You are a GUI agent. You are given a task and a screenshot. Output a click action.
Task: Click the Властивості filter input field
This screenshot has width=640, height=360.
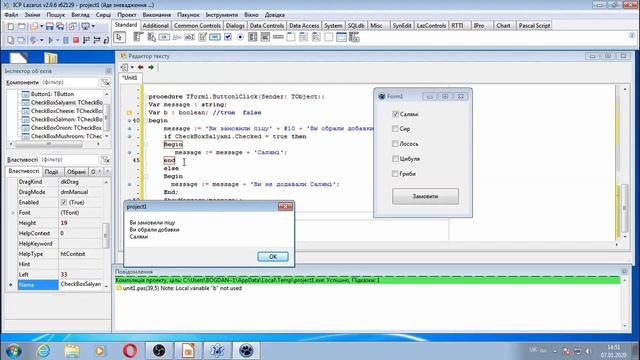[x=70, y=160]
